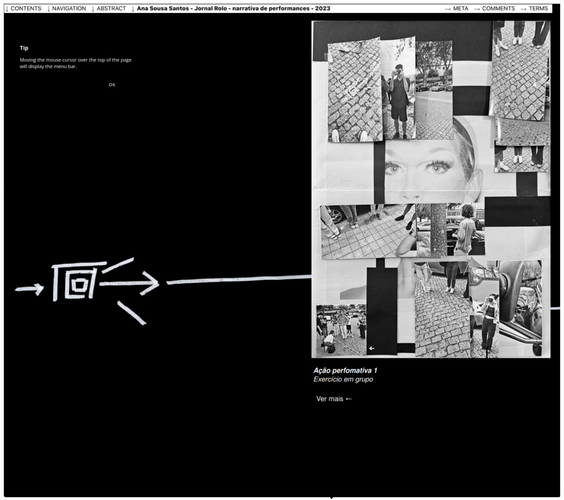Click the arrow after Ver mais
Viewport: 564px width, 500px height.
point(348,399)
